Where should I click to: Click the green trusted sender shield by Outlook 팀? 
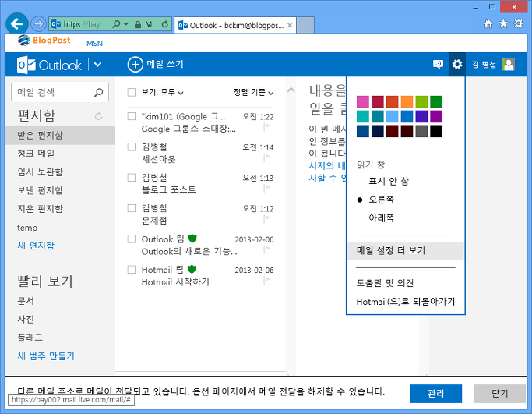point(192,239)
